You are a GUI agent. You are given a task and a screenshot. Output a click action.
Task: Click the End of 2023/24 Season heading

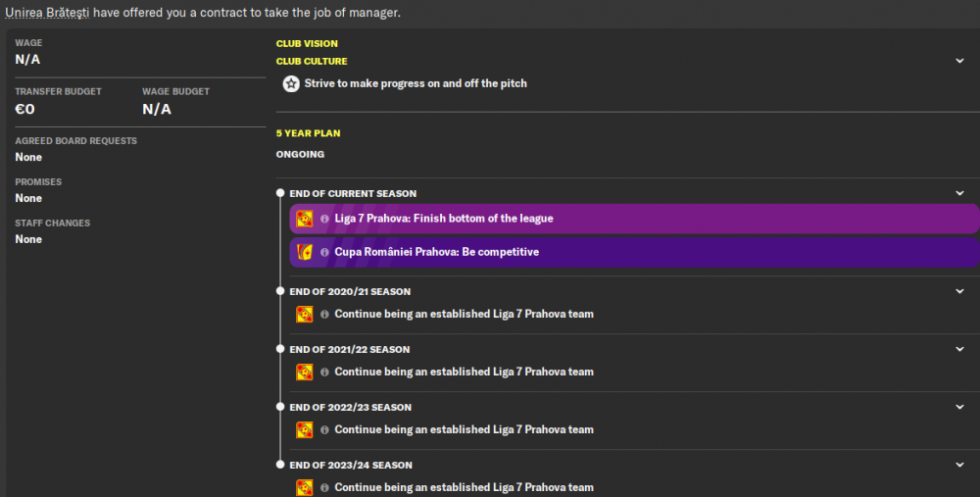click(351, 465)
